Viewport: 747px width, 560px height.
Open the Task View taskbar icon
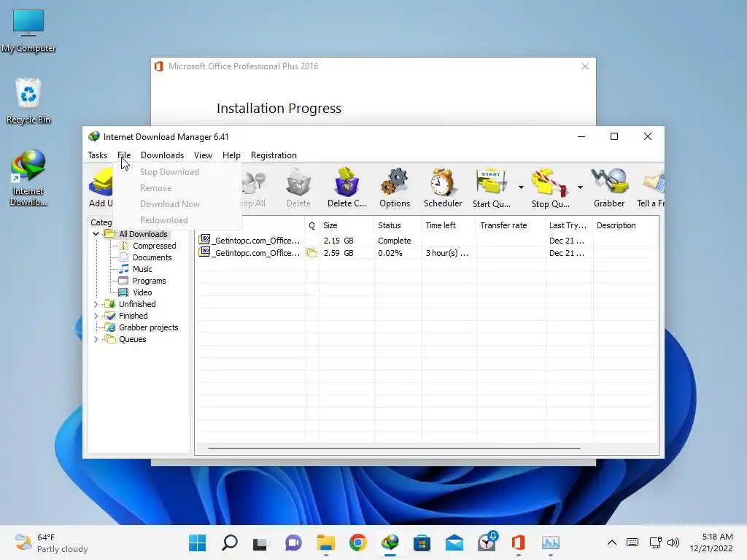(x=260, y=543)
